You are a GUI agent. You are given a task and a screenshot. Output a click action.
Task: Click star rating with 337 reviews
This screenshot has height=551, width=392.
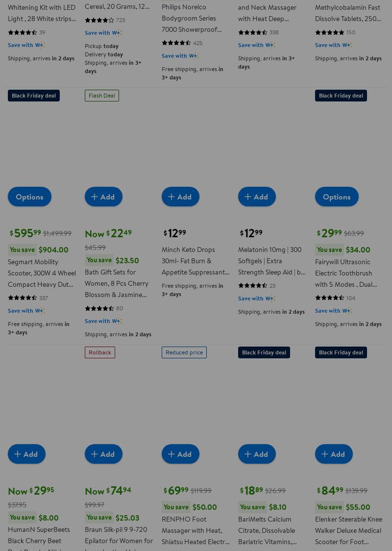[23, 298]
